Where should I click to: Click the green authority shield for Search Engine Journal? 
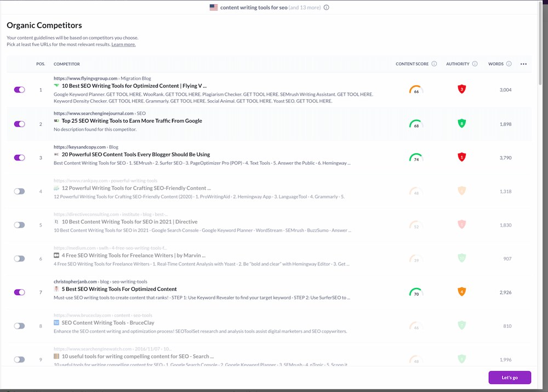click(x=462, y=124)
